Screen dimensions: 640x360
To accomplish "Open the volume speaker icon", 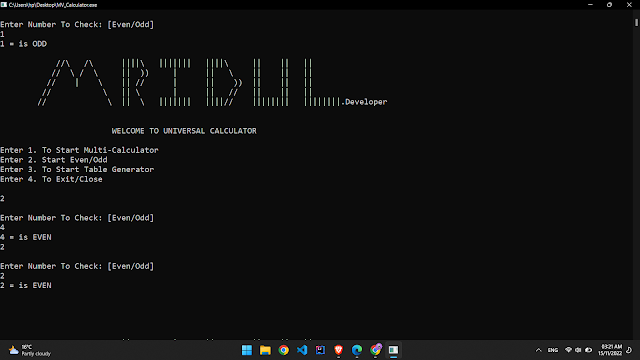I will (x=578, y=350).
